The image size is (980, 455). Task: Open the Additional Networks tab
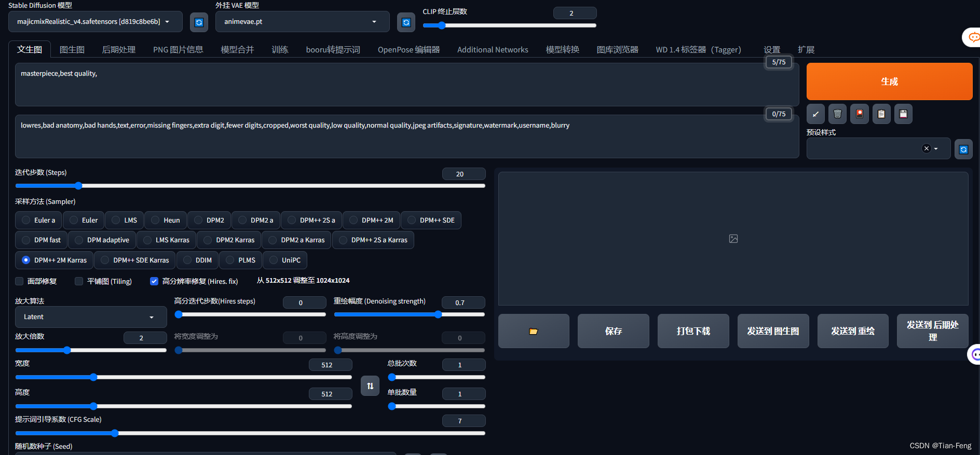(493, 49)
